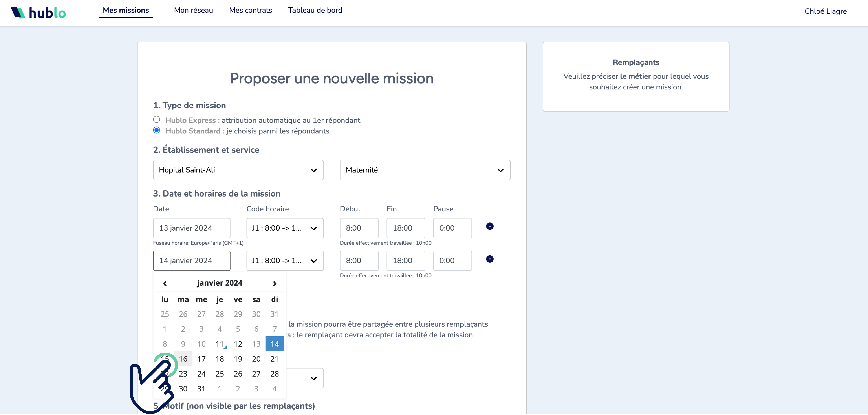This screenshot has height=415, width=868.
Task: Expand first row Code horaire dropdown
Action: pyautogui.click(x=285, y=228)
